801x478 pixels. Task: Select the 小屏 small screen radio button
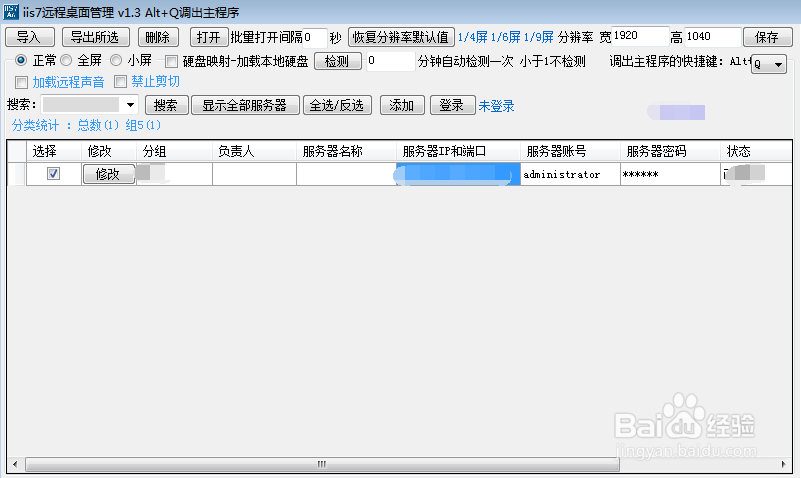click(x=116, y=61)
